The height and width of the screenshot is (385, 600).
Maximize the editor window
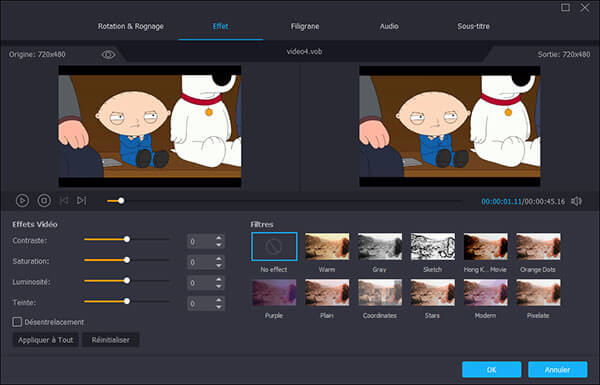pyautogui.click(x=566, y=8)
